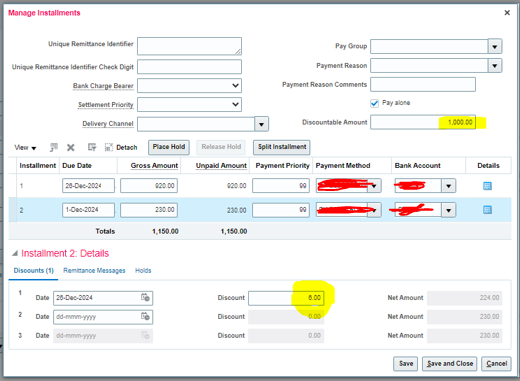Click the Payment Priority column header
520x381 pixels.
tap(282, 165)
